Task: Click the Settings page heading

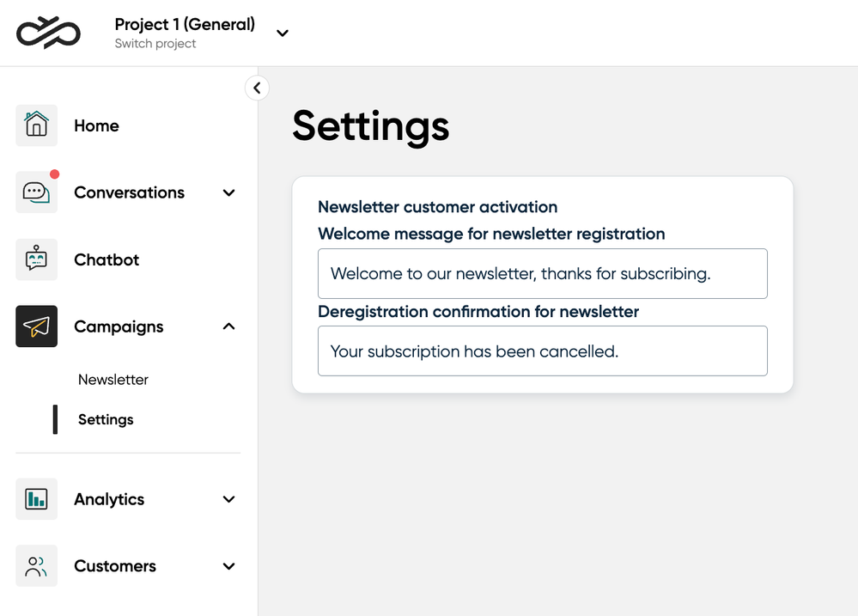Action: tap(371, 127)
